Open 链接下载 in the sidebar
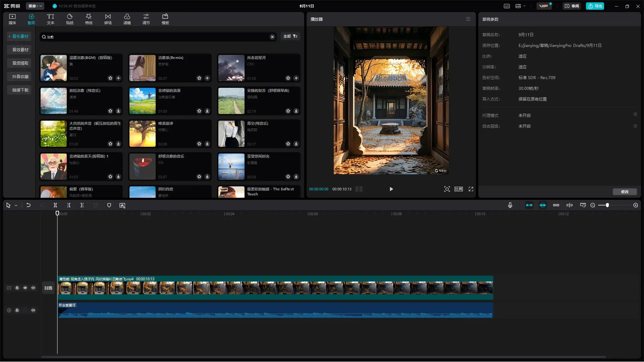Viewport: 644px width, 362px height. point(19,90)
